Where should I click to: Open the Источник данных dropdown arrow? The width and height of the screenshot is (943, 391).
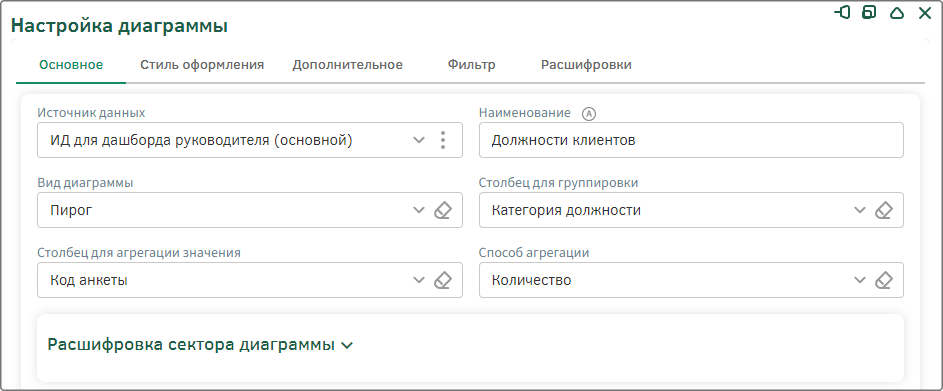[x=419, y=140]
